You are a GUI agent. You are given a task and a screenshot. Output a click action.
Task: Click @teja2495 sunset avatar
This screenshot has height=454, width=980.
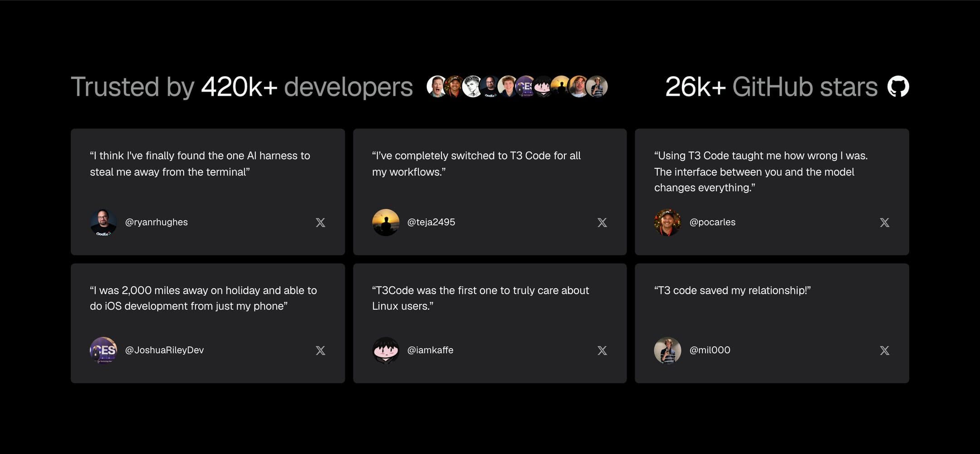(x=386, y=222)
